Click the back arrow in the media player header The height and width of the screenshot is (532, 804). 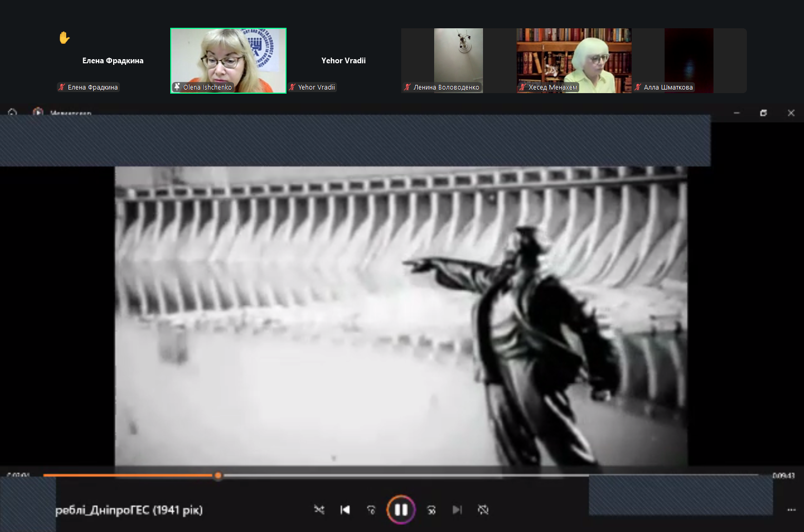coord(12,112)
